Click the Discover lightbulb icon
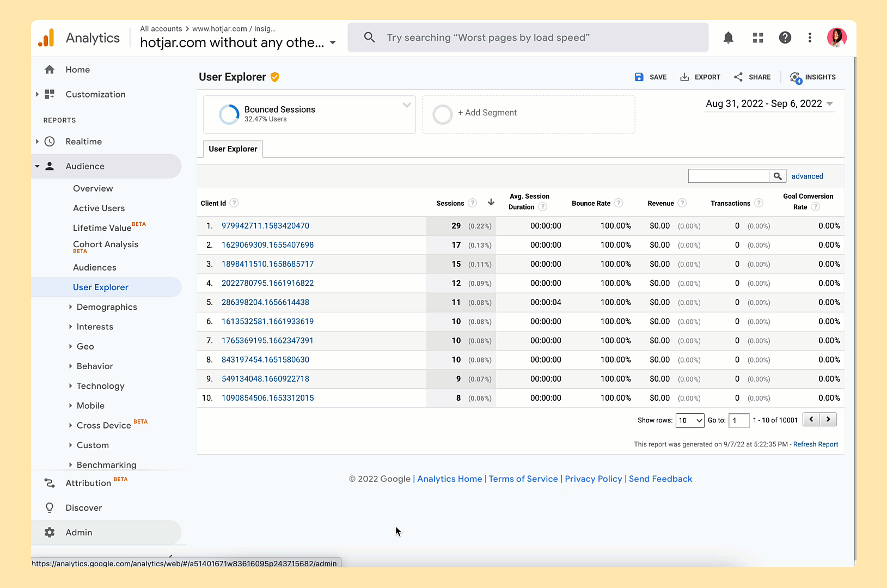The width and height of the screenshot is (887, 588). coord(50,507)
